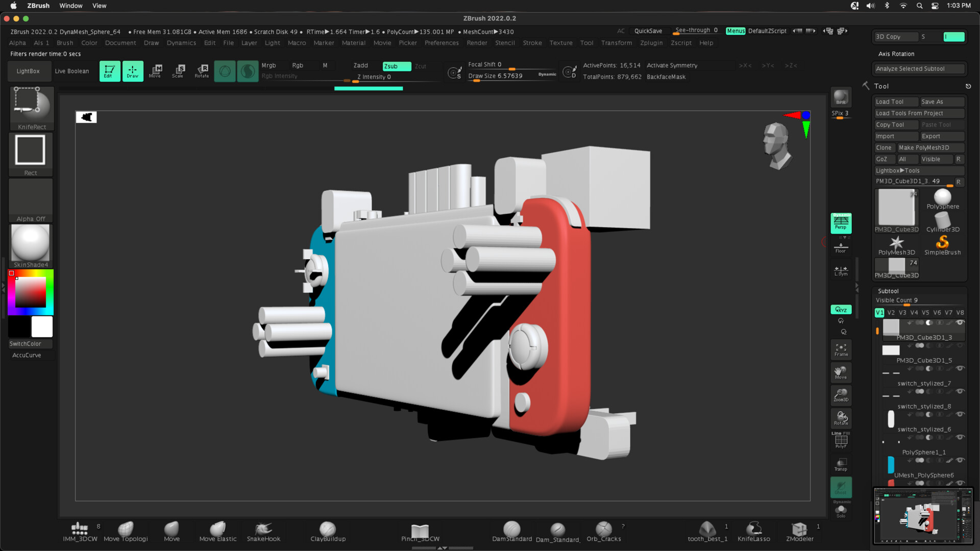This screenshot has height=551, width=980.
Task: Toggle Persp perspective mode
Action: 841,223
